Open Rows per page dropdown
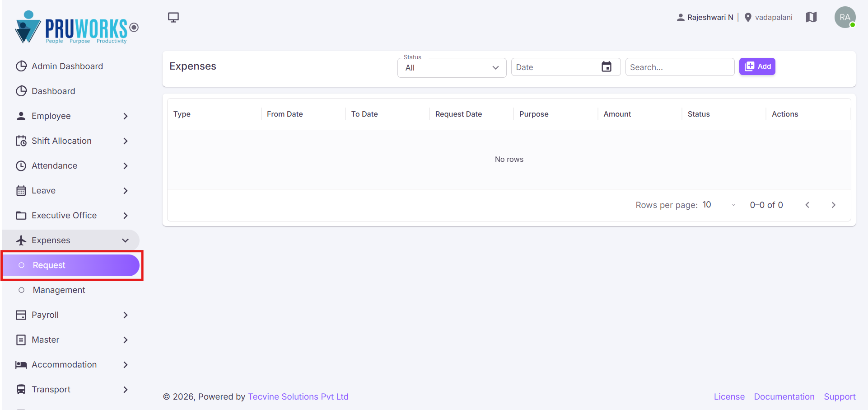 719,205
